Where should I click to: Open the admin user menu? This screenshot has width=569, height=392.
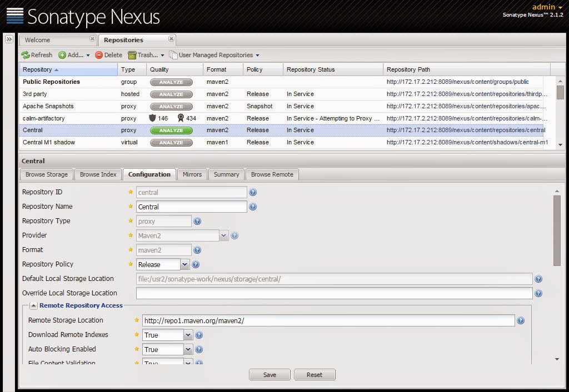tap(547, 7)
